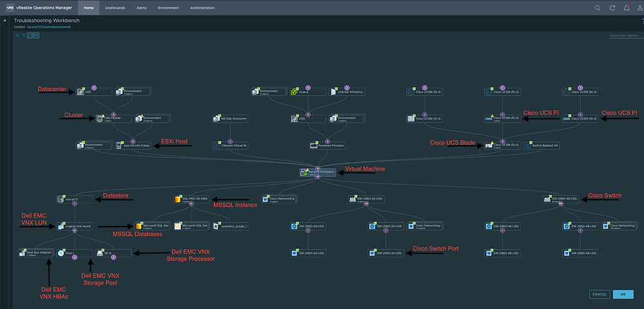
Task: Select the Environment 4 objects node beside esxi host
Action: [93, 145]
